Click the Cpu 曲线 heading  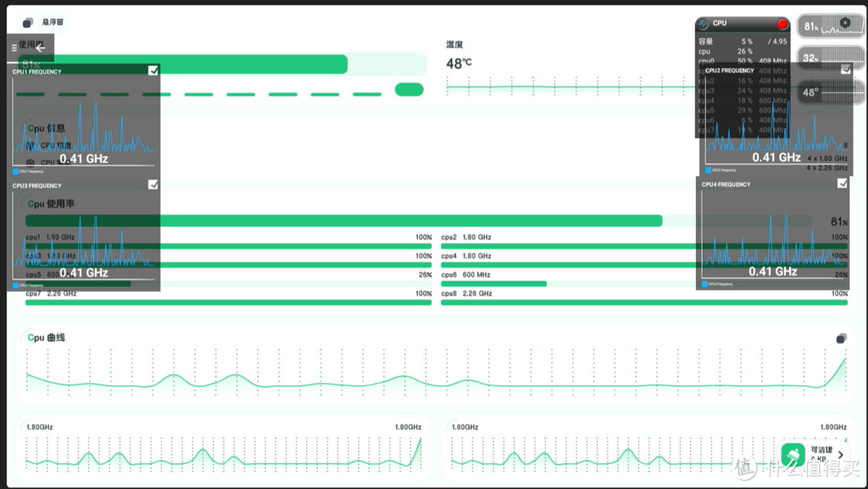(46, 337)
